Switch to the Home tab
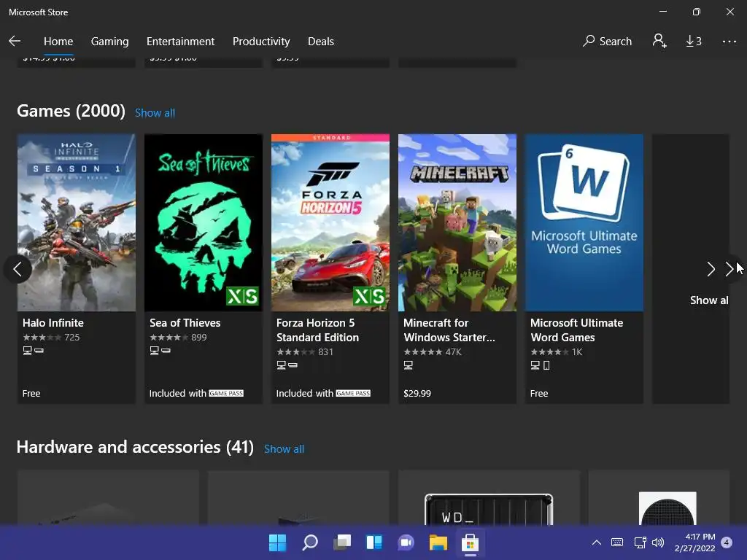Image resolution: width=747 pixels, height=560 pixels. pyautogui.click(x=58, y=42)
